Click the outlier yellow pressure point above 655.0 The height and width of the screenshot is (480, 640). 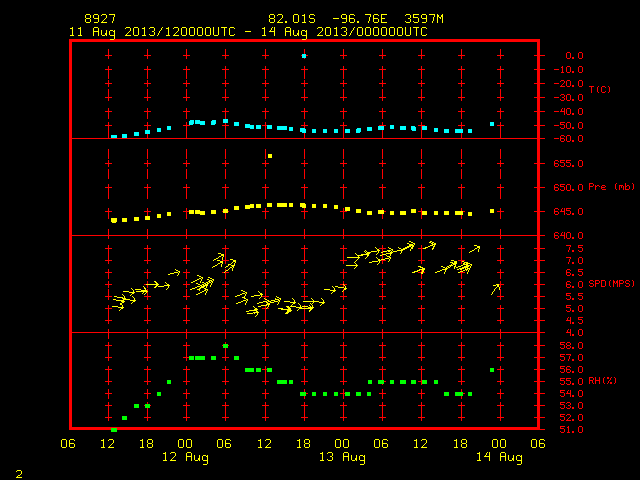coord(270,156)
